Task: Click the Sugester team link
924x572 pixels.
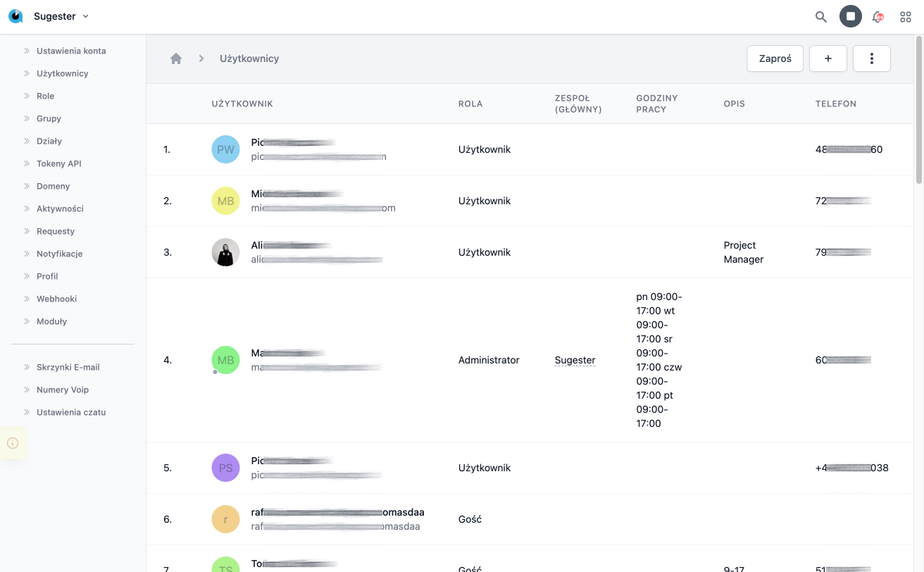Action: pos(575,360)
